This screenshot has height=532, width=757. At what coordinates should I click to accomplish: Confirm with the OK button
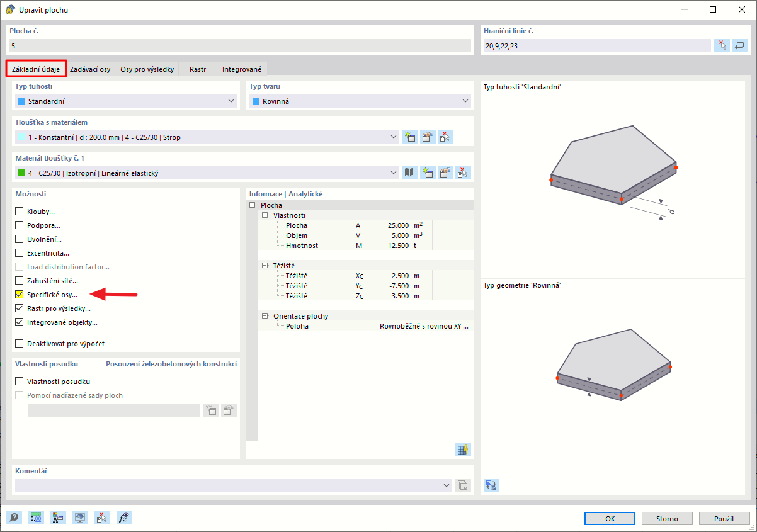(610, 519)
